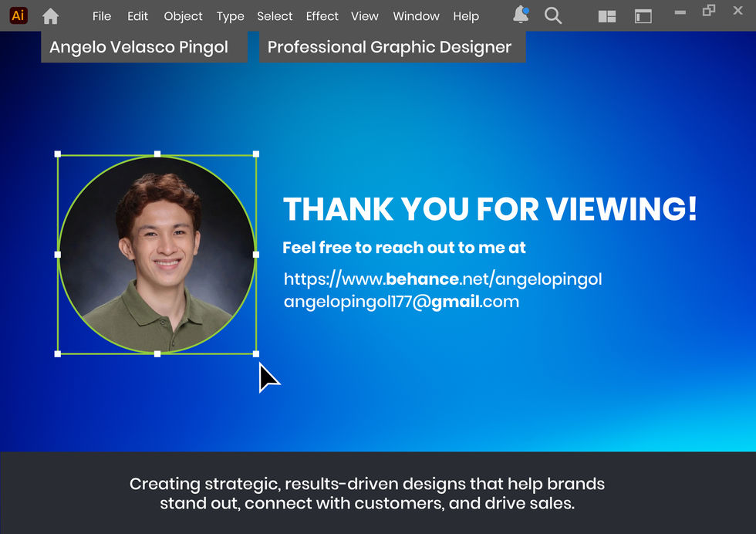Image resolution: width=756 pixels, height=534 pixels.
Task: Open the Type menu
Action: (231, 17)
